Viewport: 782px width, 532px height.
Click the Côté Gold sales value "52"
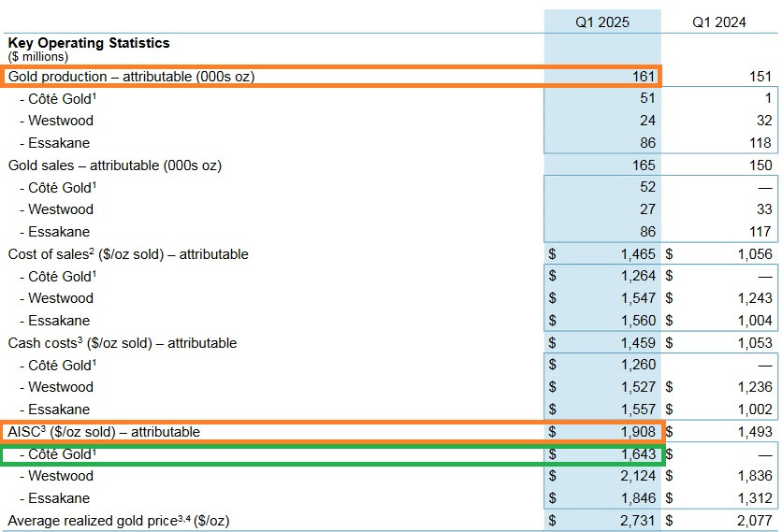(647, 187)
